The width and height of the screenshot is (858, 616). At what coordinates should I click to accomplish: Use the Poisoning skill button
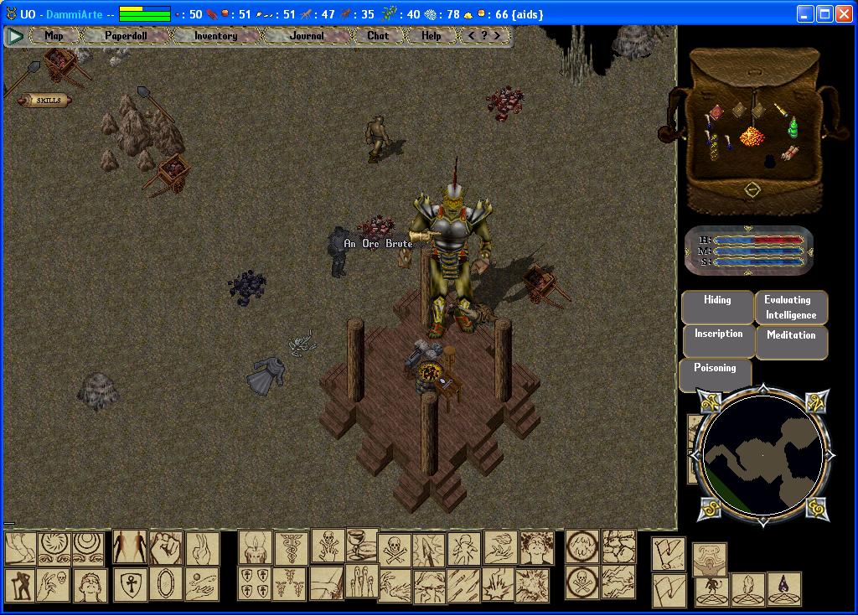tap(716, 375)
